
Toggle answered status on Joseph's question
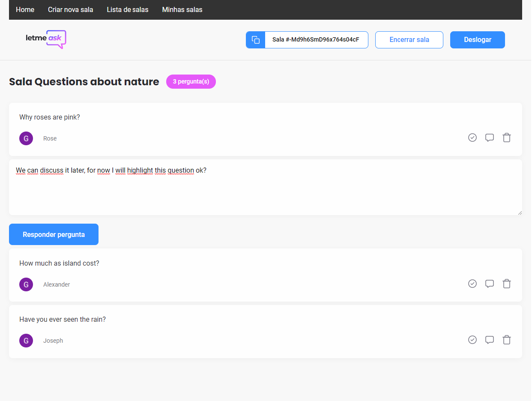tap(472, 340)
